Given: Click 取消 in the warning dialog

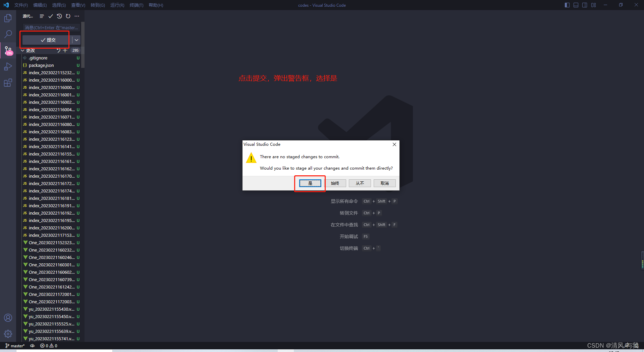Looking at the screenshot, I should pyautogui.click(x=384, y=183).
